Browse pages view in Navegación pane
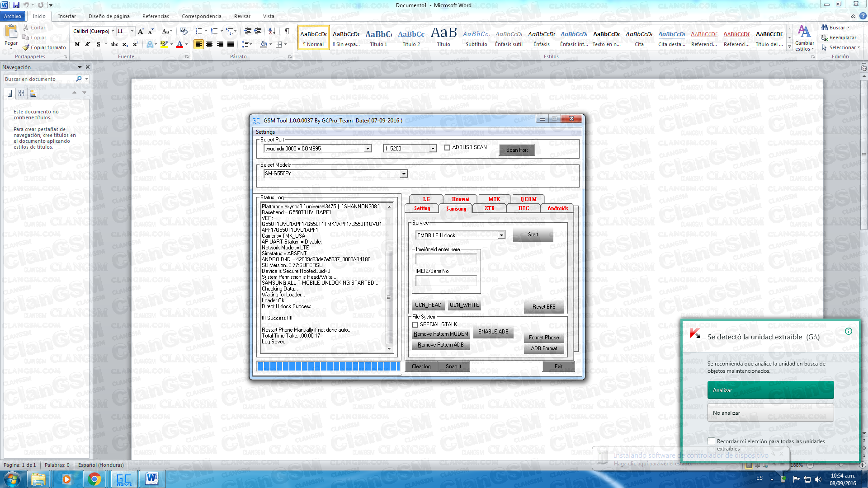868x488 pixels. click(x=21, y=93)
